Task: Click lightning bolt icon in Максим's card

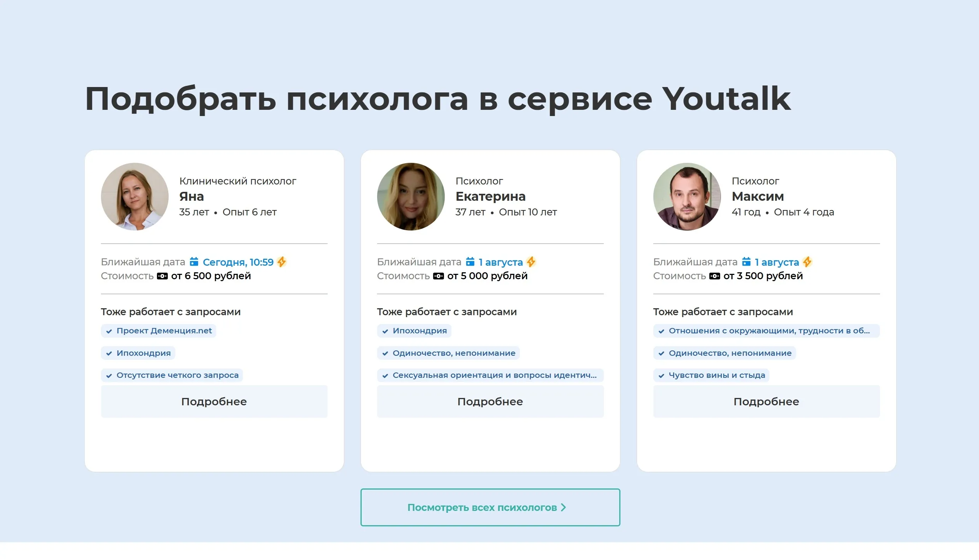Action: (x=807, y=262)
